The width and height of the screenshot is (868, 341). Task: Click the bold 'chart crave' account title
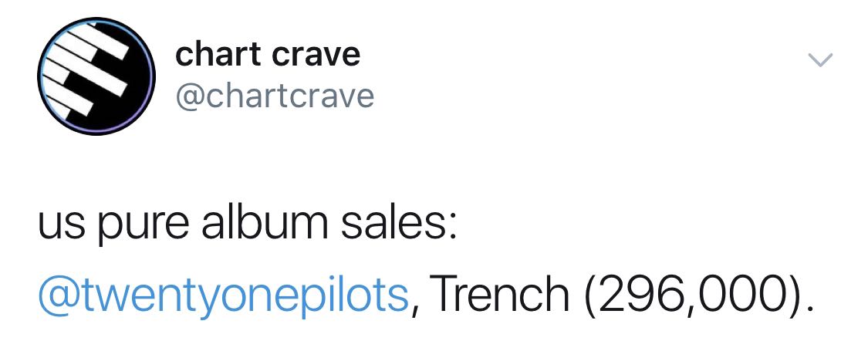pos(267,54)
